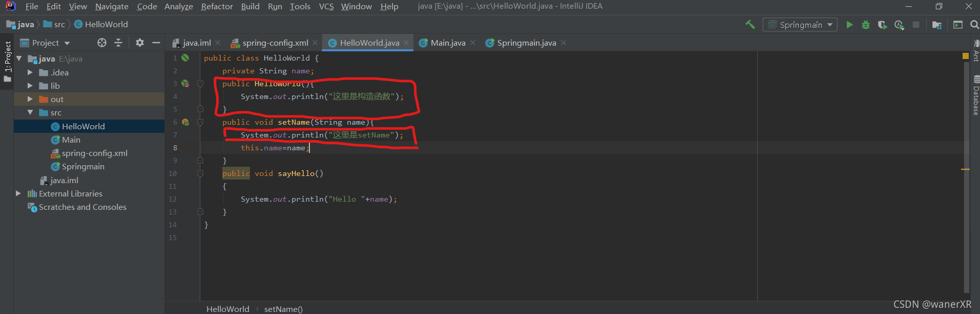This screenshot has height=314, width=980.
Task: Click the Spring gutter icon on line 3
Action: pyautogui.click(x=185, y=84)
